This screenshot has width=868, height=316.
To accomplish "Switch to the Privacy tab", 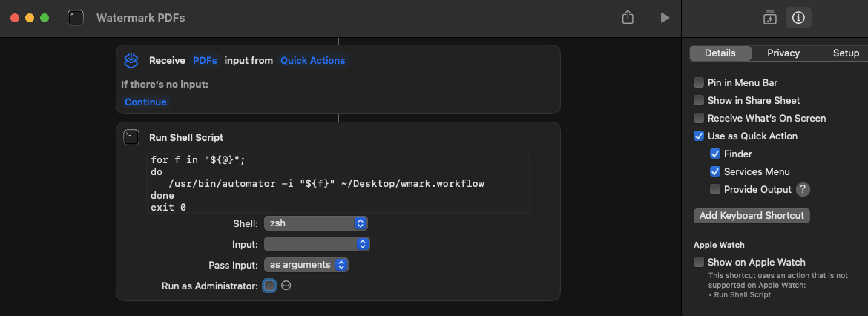I will tap(783, 53).
